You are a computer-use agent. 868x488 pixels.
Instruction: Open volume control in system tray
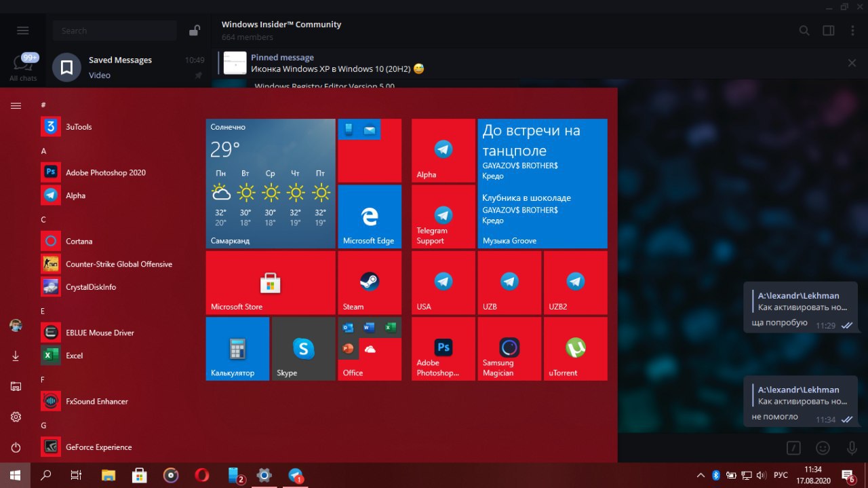click(x=762, y=475)
